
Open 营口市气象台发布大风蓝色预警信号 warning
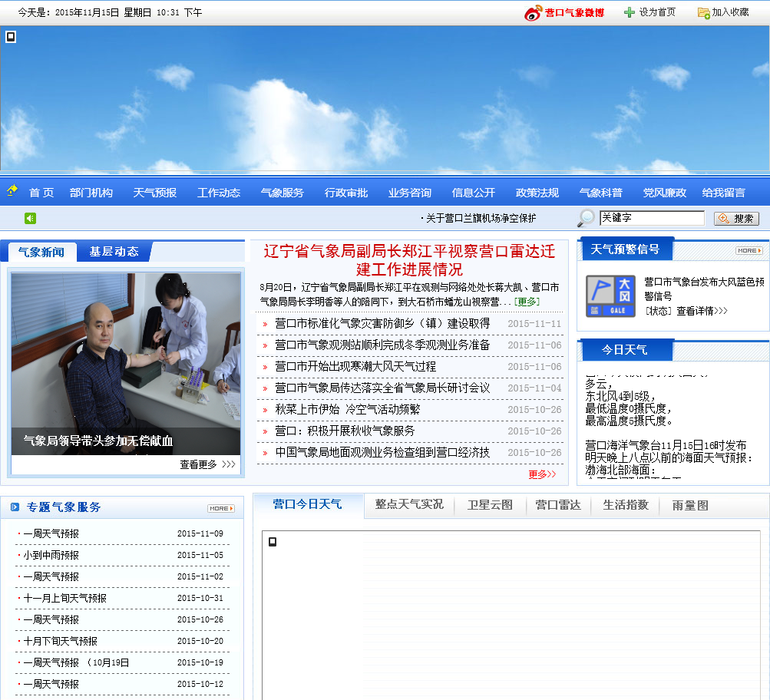click(x=704, y=289)
